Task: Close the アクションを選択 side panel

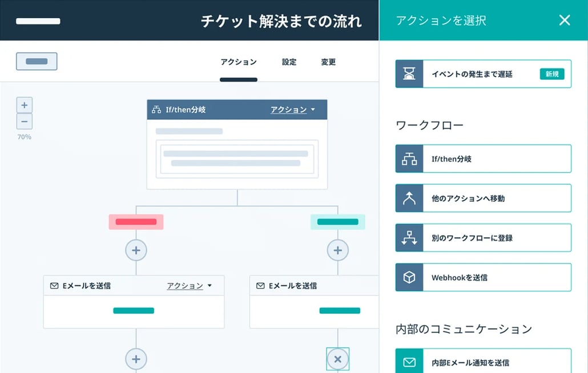Action: pyautogui.click(x=564, y=21)
